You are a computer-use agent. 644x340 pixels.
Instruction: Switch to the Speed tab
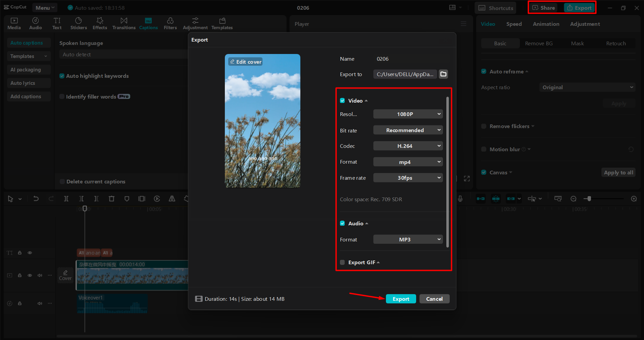(x=513, y=24)
